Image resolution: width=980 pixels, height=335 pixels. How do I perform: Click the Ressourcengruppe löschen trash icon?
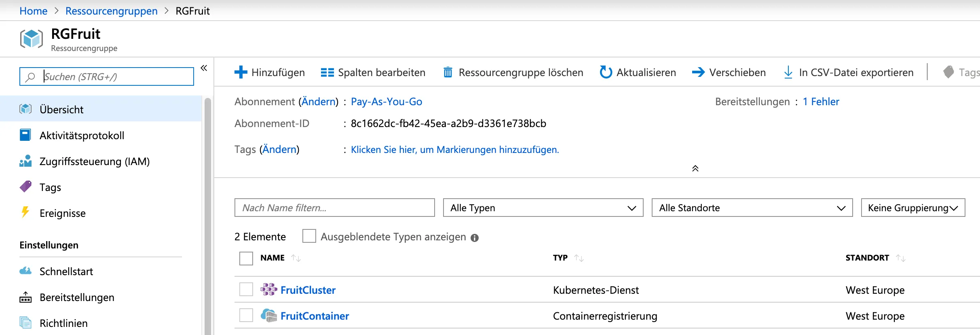pos(448,72)
